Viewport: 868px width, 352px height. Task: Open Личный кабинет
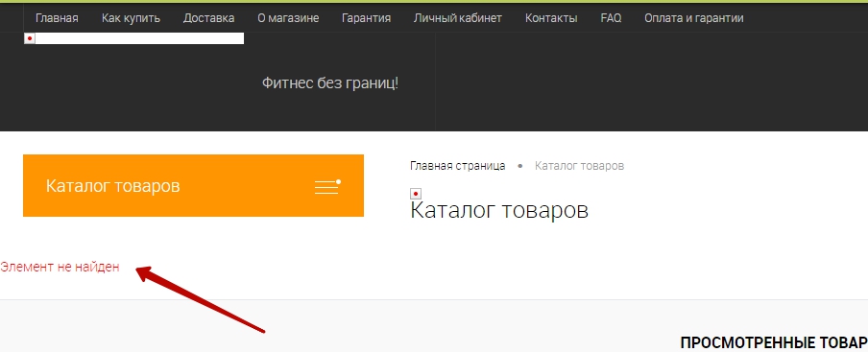pos(458,18)
